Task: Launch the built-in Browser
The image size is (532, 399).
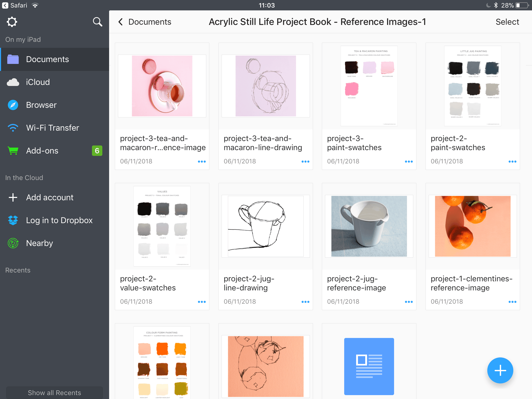Action: click(x=55, y=105)
